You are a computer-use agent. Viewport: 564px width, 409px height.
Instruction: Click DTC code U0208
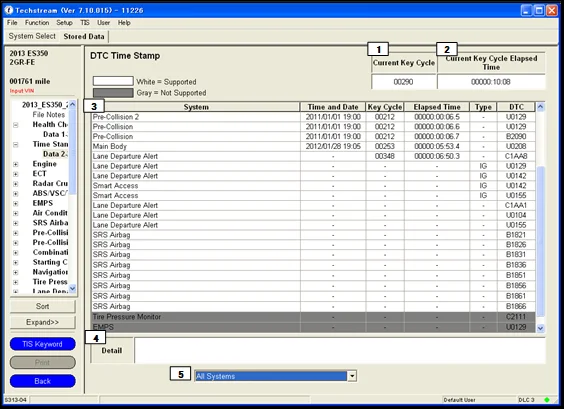(x=516, y=146)
